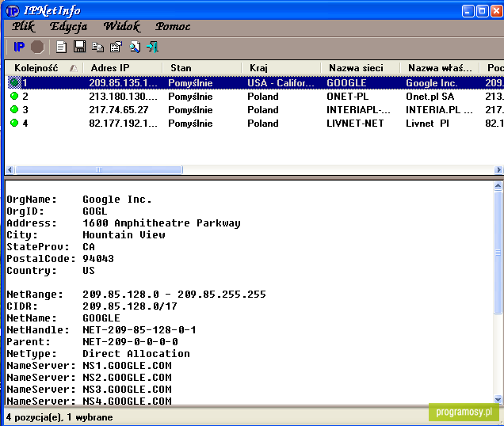
Task: Open the properties toolbar icon
Action: pos(116,47)
